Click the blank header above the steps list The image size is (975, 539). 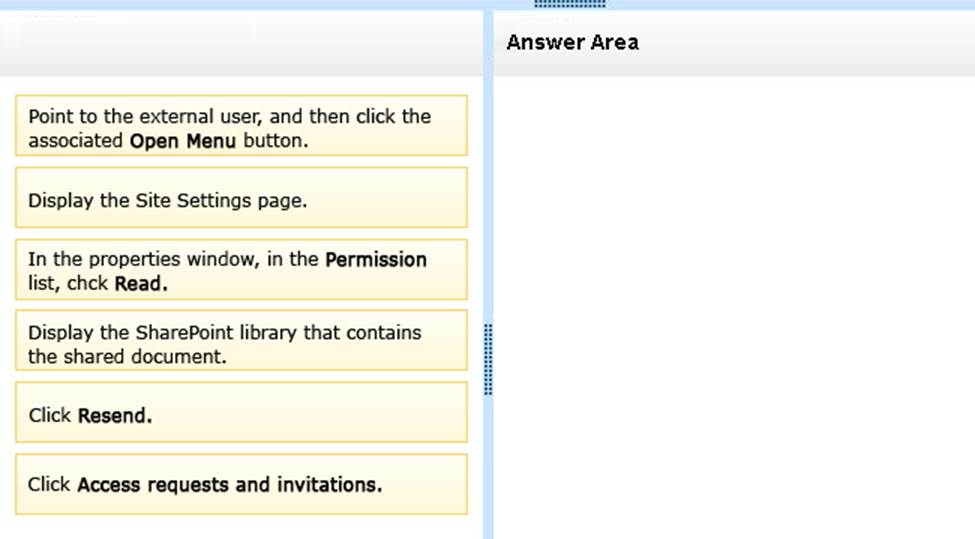click(241, 44)
